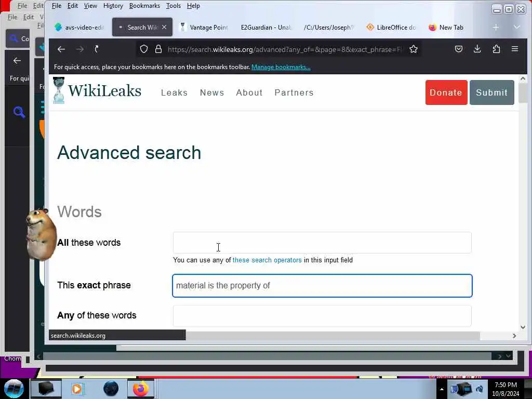Switch to the LibreOffice tab

click(391, 27)
